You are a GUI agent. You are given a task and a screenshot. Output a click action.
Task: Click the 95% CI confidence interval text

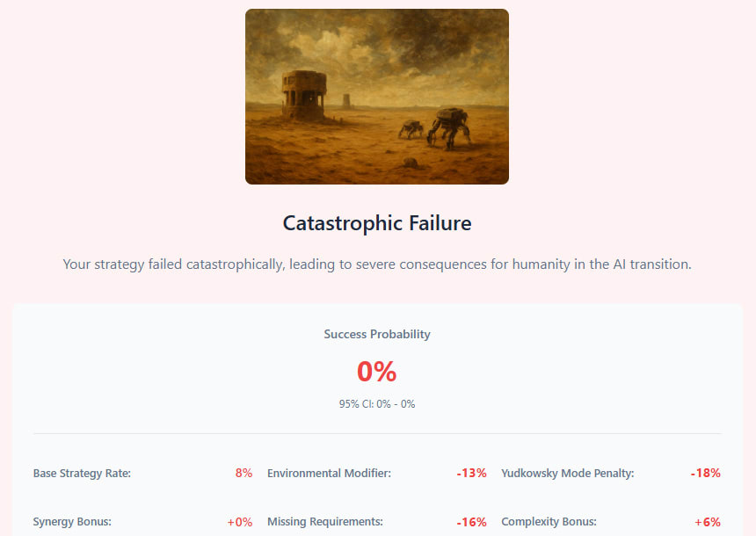pos(376,404)
